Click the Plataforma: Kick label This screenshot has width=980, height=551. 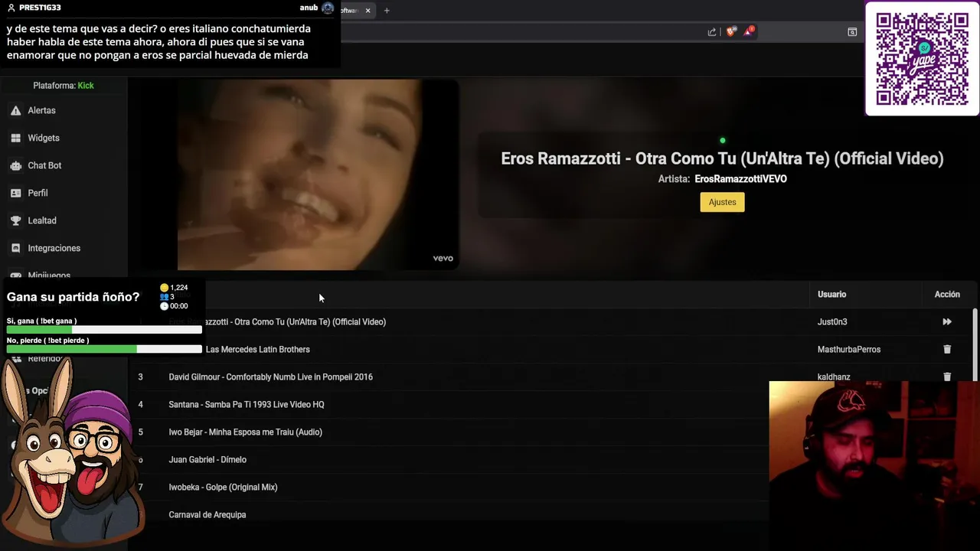coord(64,86)
